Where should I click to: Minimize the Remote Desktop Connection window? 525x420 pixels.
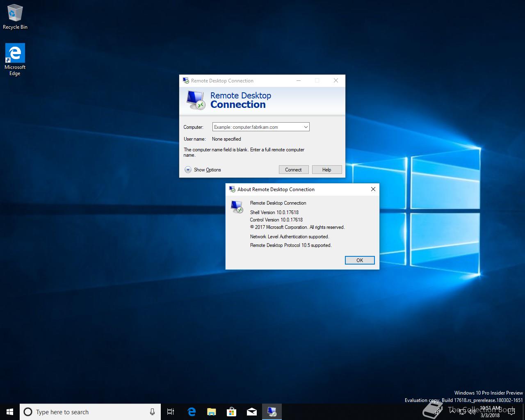299,80
